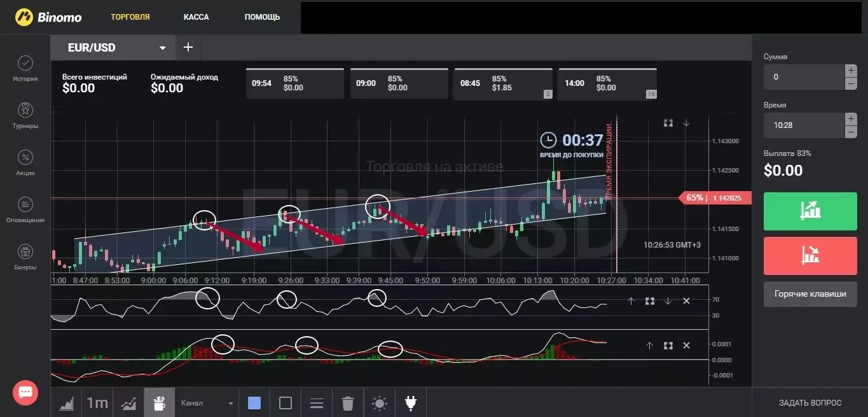Click the red down trade button
The height and width of the screenshot is (417, 868).
810,255
